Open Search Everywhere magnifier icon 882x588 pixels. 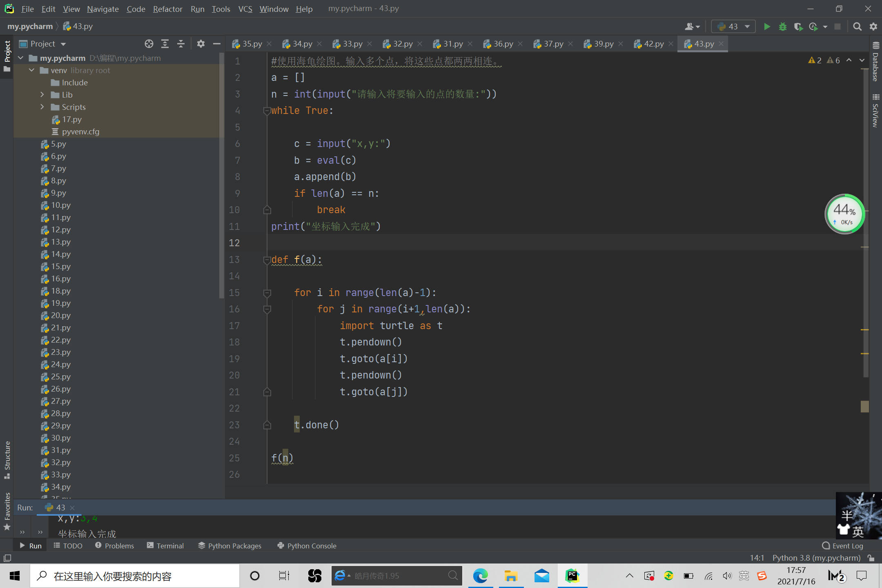pyautogui.click(x=857, y=27)
